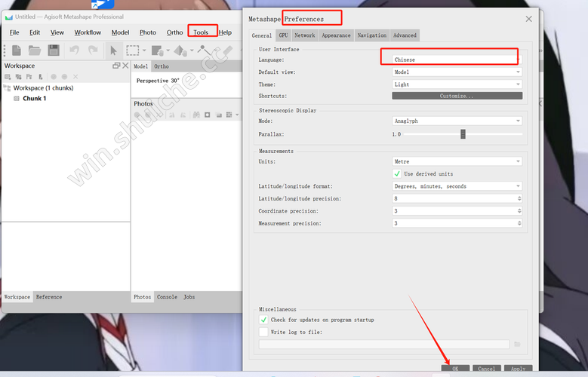Viewport: 588px width, 377px height.
Task: Open the Edit menu
Action: [x=35, y=32]
